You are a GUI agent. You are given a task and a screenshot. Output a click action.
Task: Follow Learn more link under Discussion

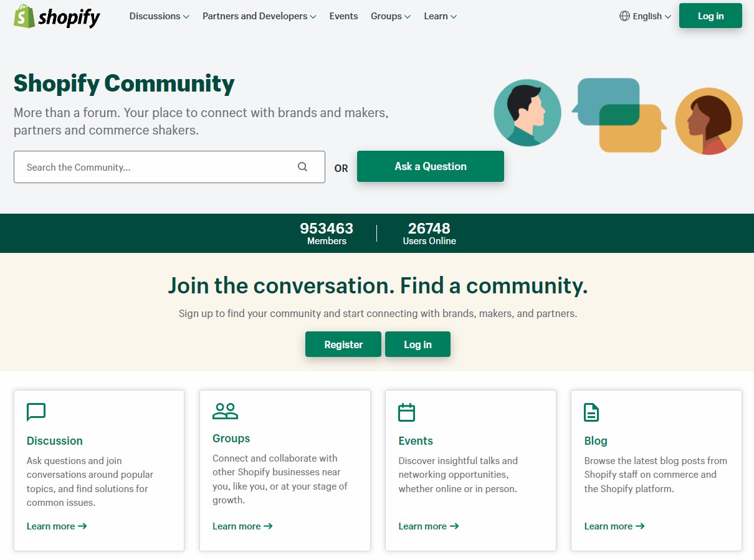click(x=56, y=526)
